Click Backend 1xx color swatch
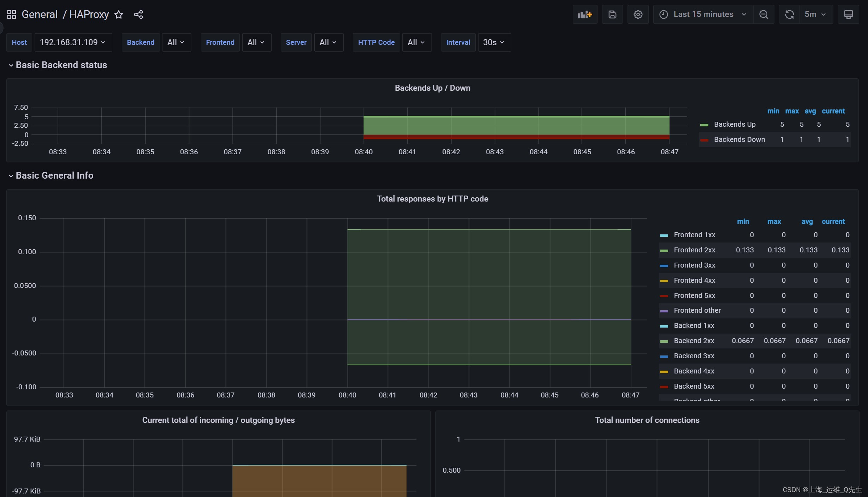The height and width of the screenshot is (497, 868). (664, 326)
